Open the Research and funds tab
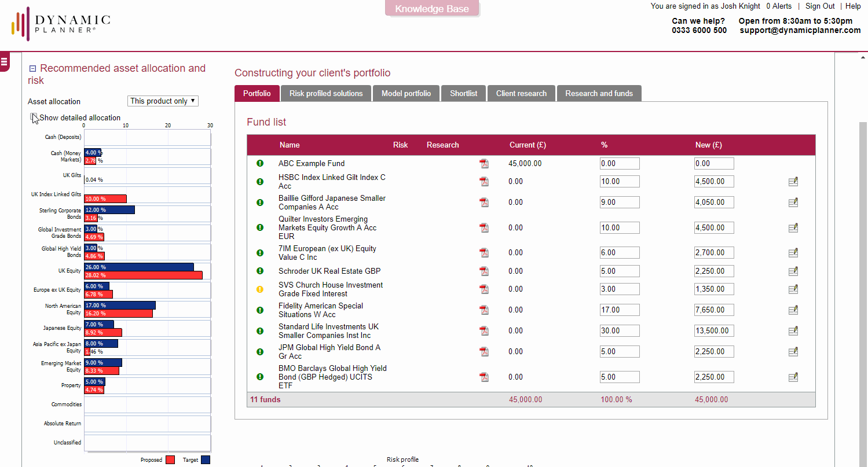 click(x=599, y=94)
